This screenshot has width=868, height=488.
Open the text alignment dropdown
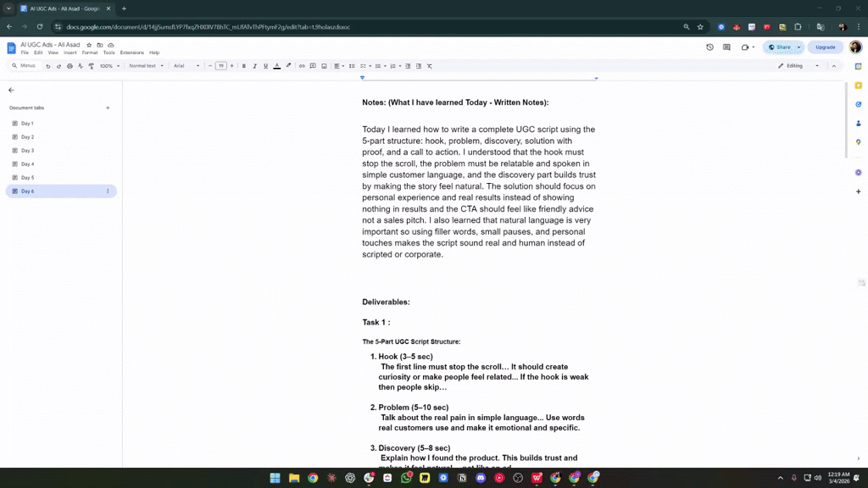tap(339, 66)
